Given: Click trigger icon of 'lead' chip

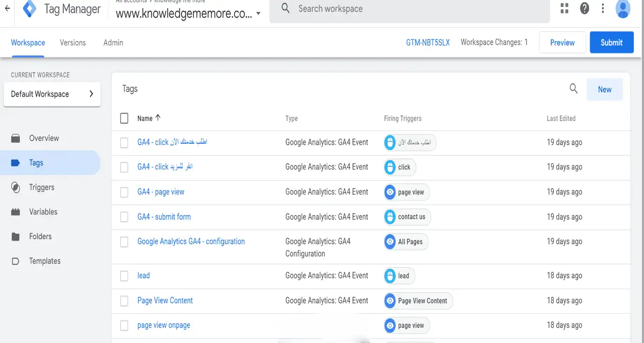Looking at the screenshot, I should pyautogui.click(x=390, y=276).
